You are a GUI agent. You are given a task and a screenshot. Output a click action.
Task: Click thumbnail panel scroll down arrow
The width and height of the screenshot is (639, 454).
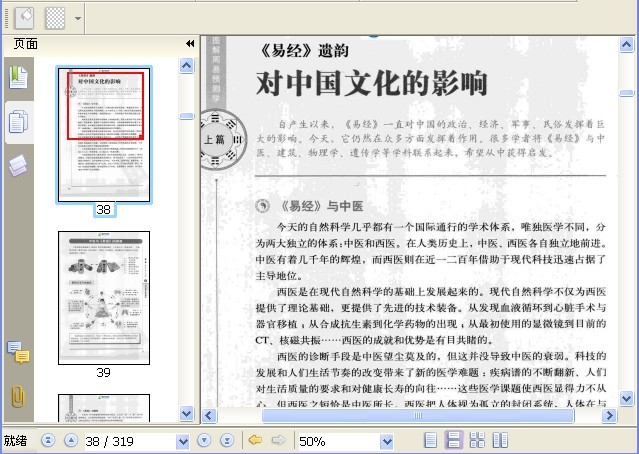pos(187,414)
